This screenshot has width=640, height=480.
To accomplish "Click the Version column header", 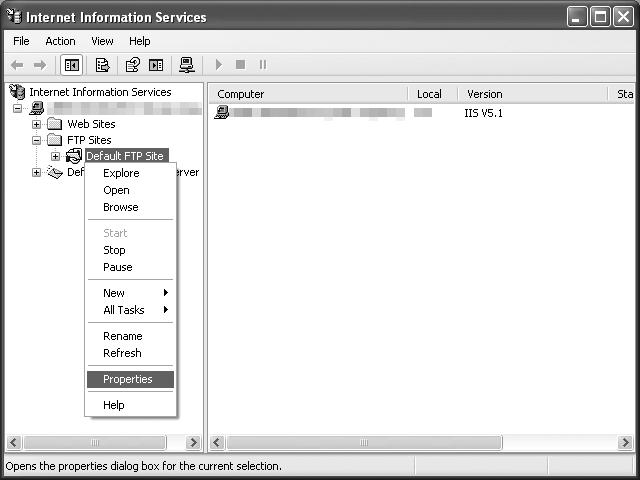I will [533, 94].
